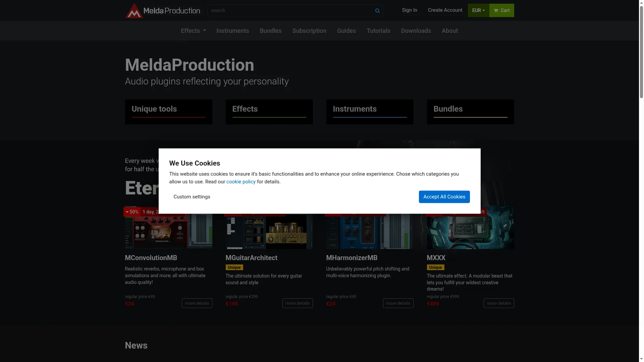This screenshot has width=644, height=362.
Task: Click more details for MHarmonizerMB
Action: click(x=398, y=303)
